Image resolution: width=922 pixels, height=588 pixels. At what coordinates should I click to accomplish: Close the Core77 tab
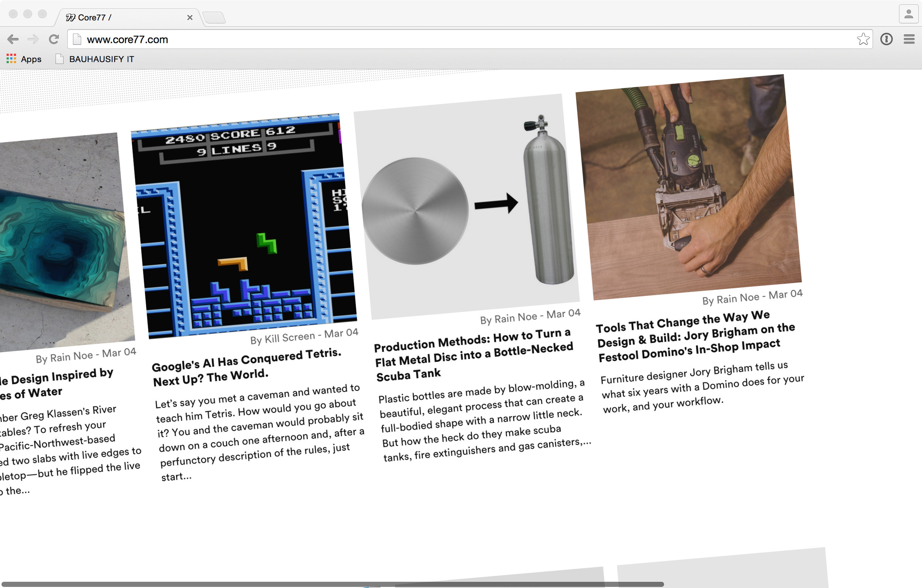coord(190,18)
